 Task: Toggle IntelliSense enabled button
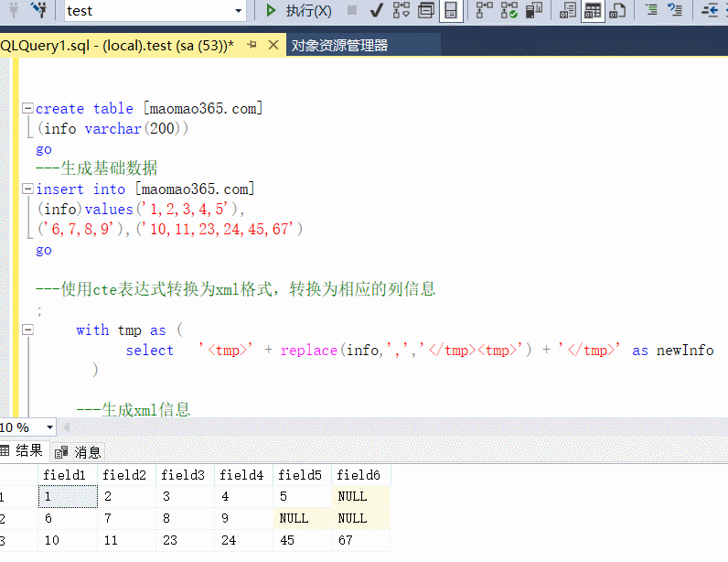coord(451,11)
